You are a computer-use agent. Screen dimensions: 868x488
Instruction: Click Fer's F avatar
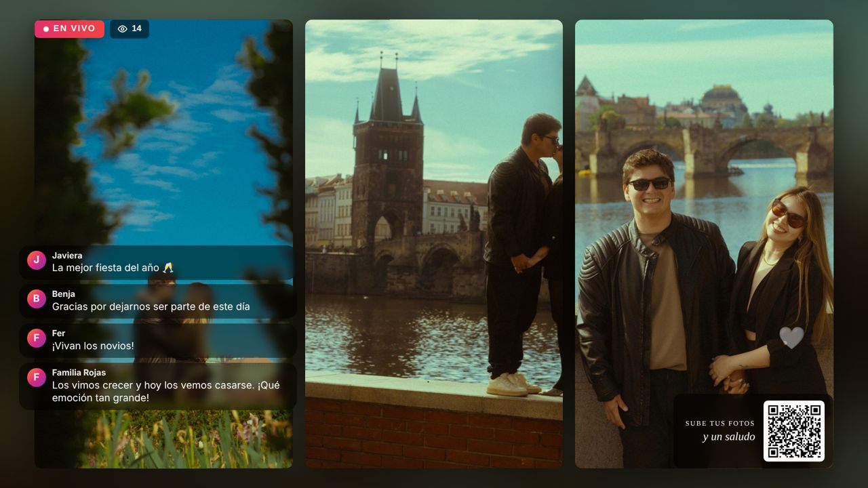tap(37, 338)
